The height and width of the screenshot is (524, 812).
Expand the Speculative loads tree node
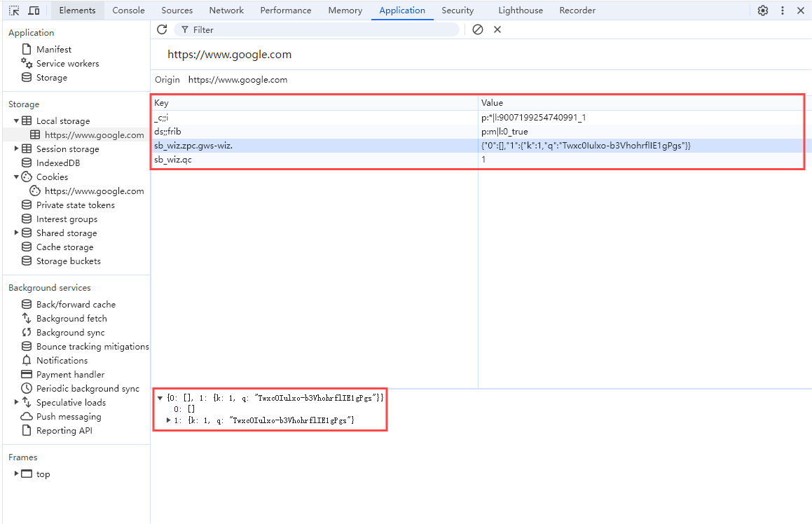[x=16, y=402]
